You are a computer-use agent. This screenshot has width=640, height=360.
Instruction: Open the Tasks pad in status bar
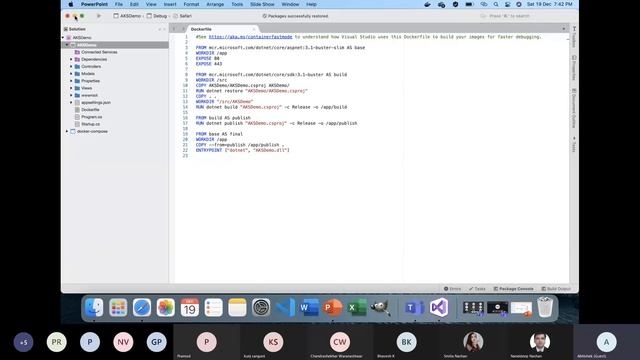pyautogui.click(x=477, y=289)
